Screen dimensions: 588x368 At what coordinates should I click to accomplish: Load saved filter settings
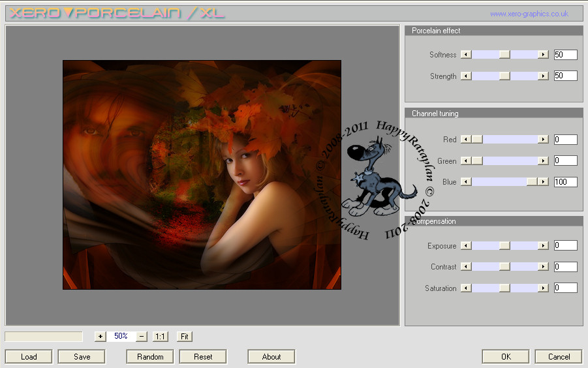coord(29,357)
